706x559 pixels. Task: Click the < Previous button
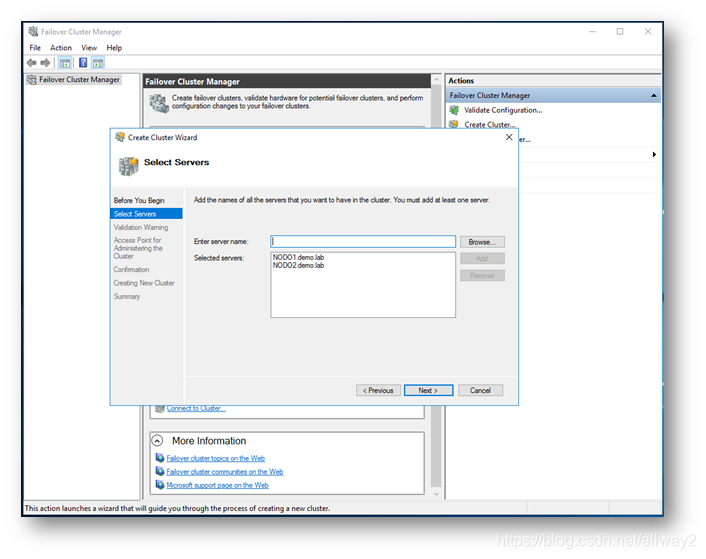pyautogui.click(x=378, y=390)
